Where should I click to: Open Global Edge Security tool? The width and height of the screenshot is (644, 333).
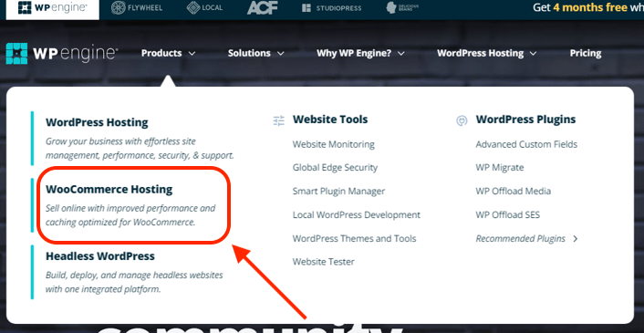coord(335,168)
